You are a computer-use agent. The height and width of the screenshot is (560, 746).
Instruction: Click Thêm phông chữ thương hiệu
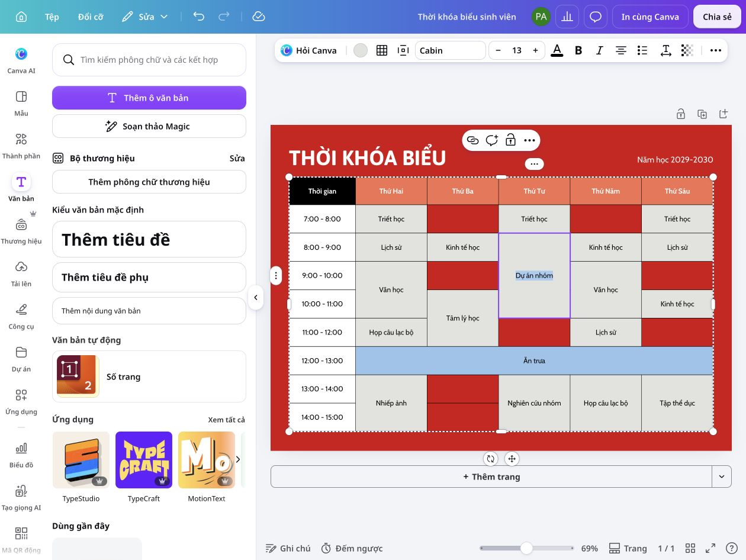click(149, 182)
